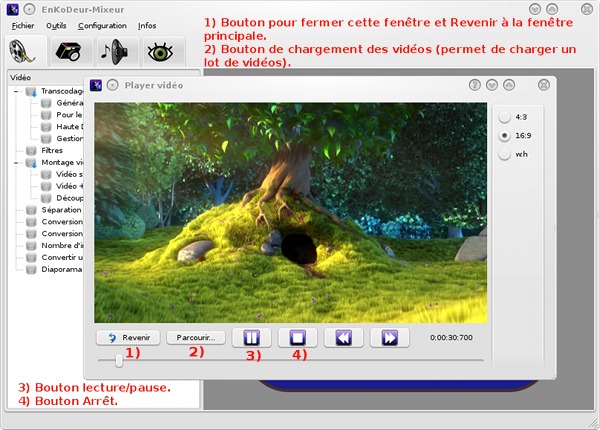600x430 pixels.
Task: Select the Transcodage tree item
Action: pos(62,91)
